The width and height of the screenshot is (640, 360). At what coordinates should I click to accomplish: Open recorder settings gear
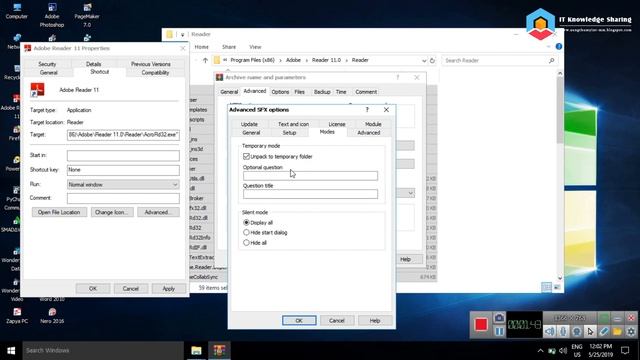[x=631, y=331]
